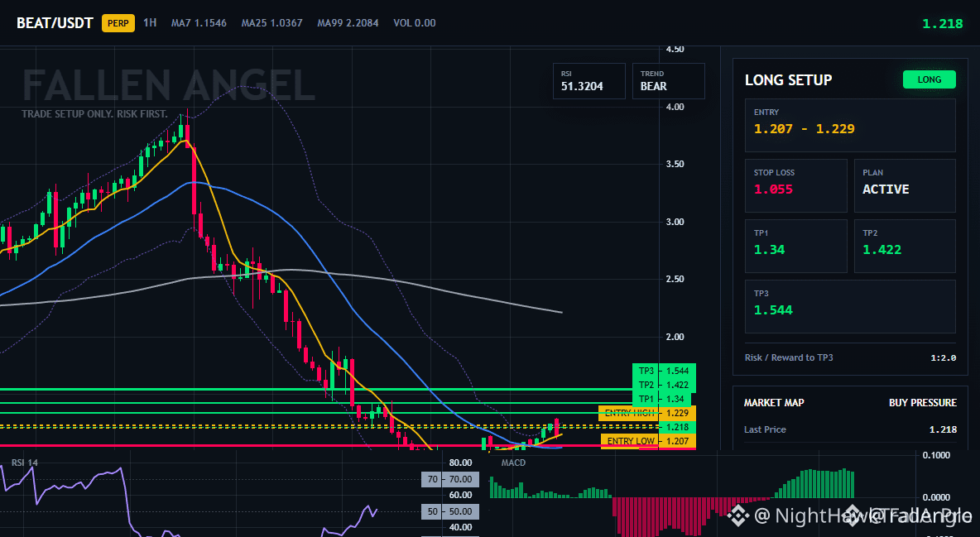Click the TP3 1.544 panel card
The image size is (980, 537).
click(x=850, y=306)
